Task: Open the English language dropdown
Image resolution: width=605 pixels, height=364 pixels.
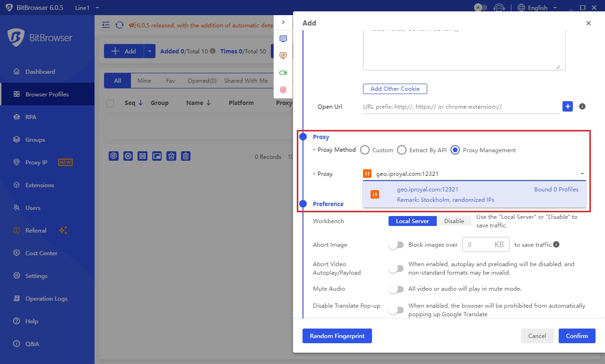Action: click(x=537, y=8)
